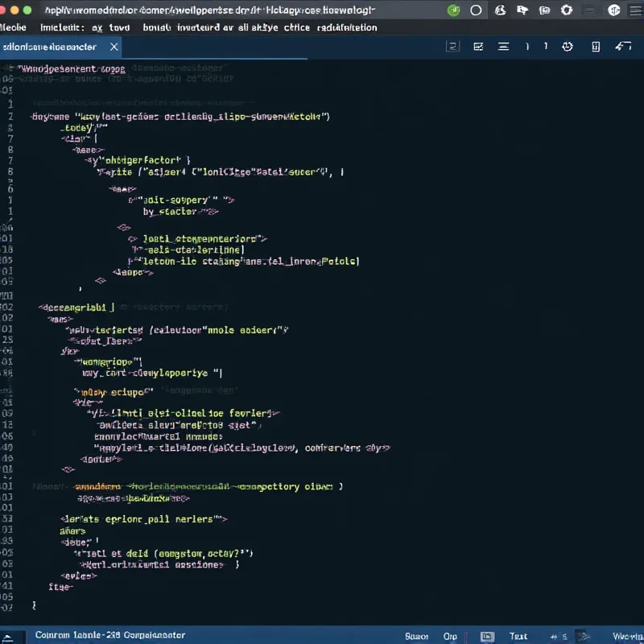Click the right bracket mark left of tab toolbar gear
Viewport: 644px width, 644px height.
click(546, 47)
